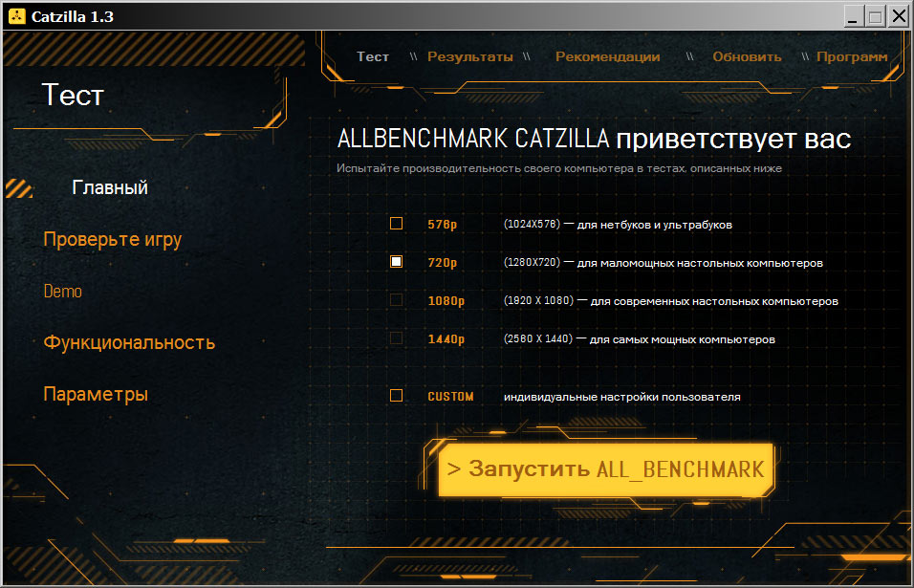Open the Обновить tab
914x588 pixels.
(x=747, y=56)
